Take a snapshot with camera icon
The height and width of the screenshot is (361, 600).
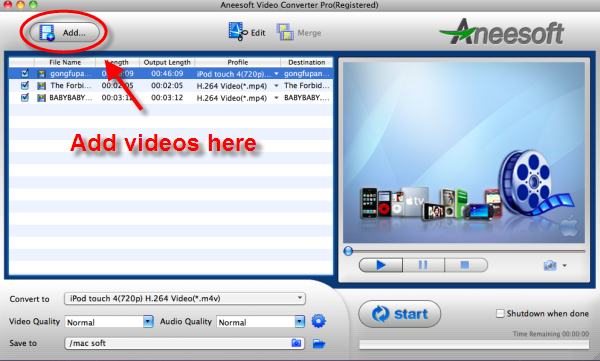tap(550, 265)
